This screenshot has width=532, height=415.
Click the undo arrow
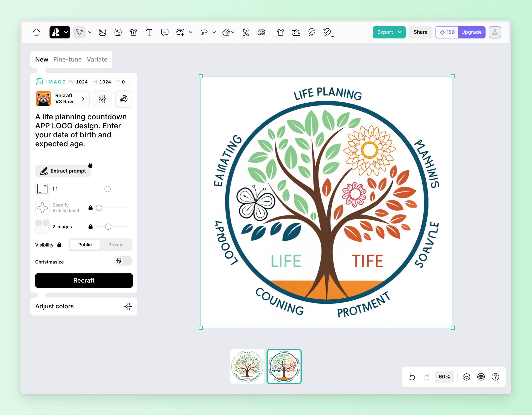tap(412, 377)
